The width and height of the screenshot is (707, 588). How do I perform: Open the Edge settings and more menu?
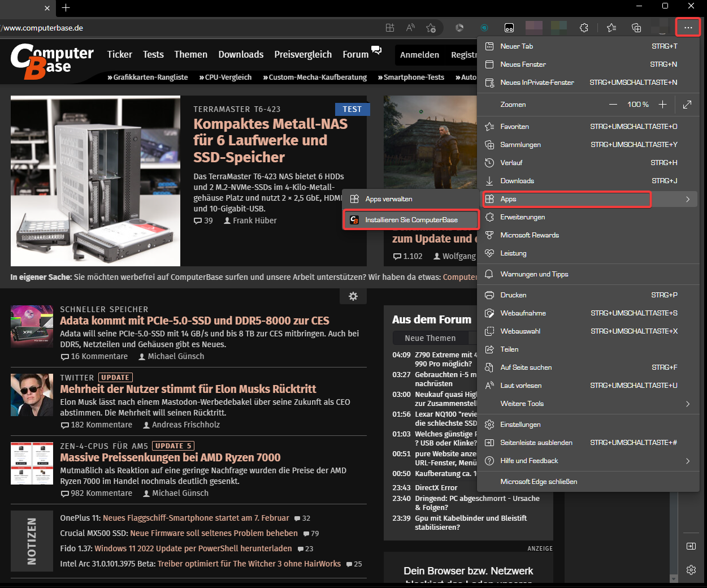pyautogui.click(x=688, y=27)
